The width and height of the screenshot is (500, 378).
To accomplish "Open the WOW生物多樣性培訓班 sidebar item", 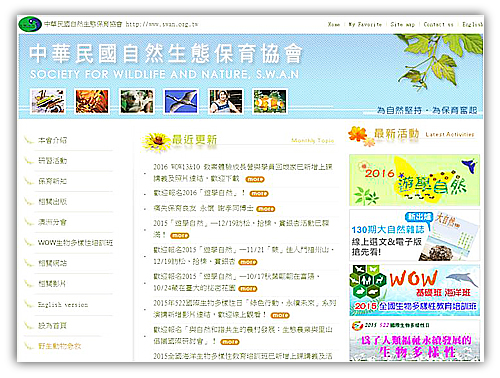I will 75,242.
